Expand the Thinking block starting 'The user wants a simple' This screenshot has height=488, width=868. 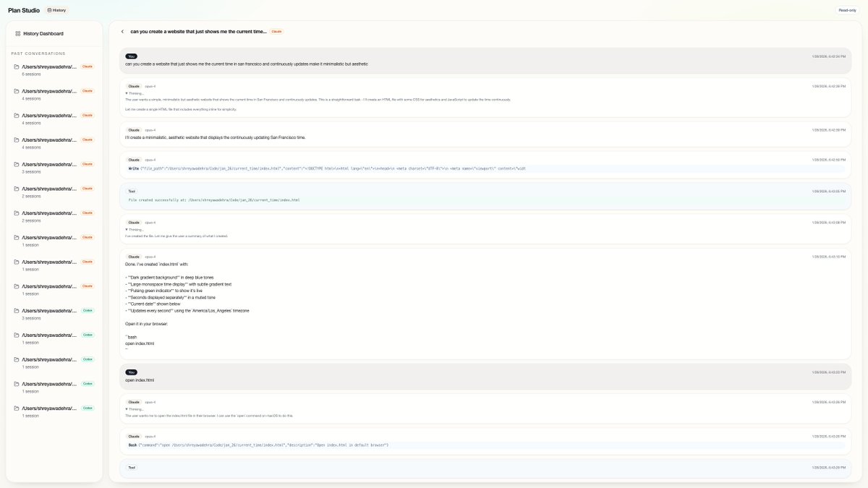(135, 93)
